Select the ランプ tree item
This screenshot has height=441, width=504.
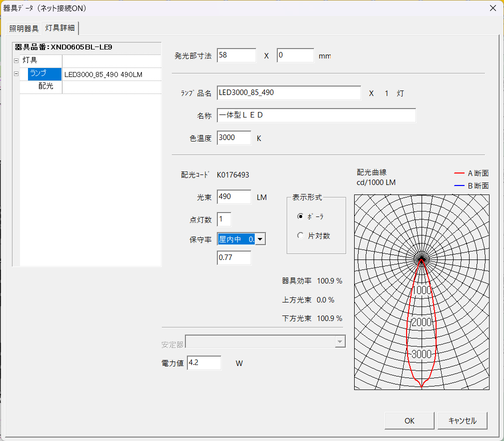point(44,73)
